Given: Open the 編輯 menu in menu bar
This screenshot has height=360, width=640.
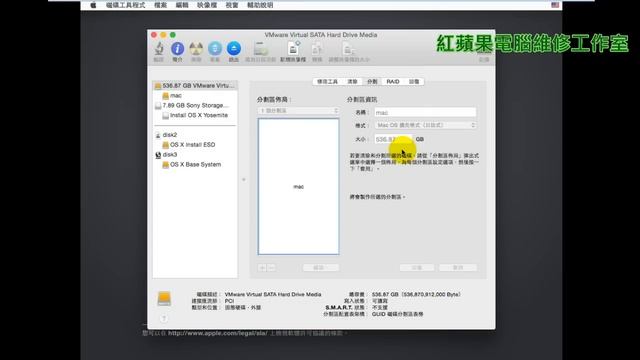Looking at the screenshot, I should (182, 5).
